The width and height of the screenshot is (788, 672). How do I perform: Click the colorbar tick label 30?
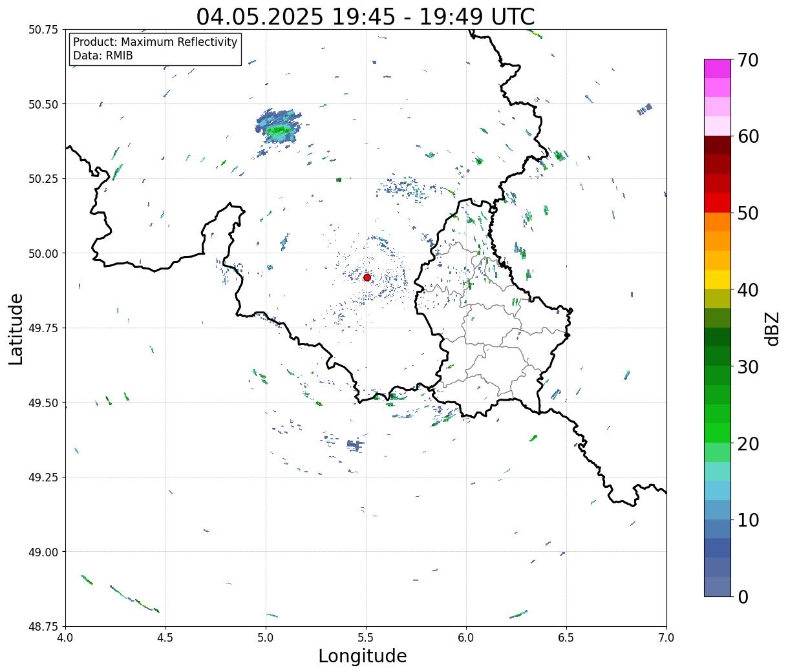[747, 366]
